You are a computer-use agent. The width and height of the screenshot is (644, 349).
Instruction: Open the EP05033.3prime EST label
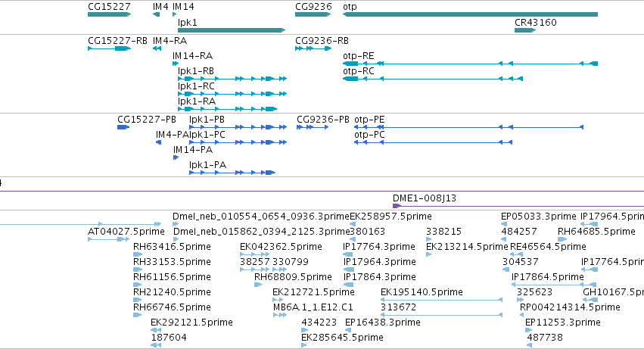(539, 217)
